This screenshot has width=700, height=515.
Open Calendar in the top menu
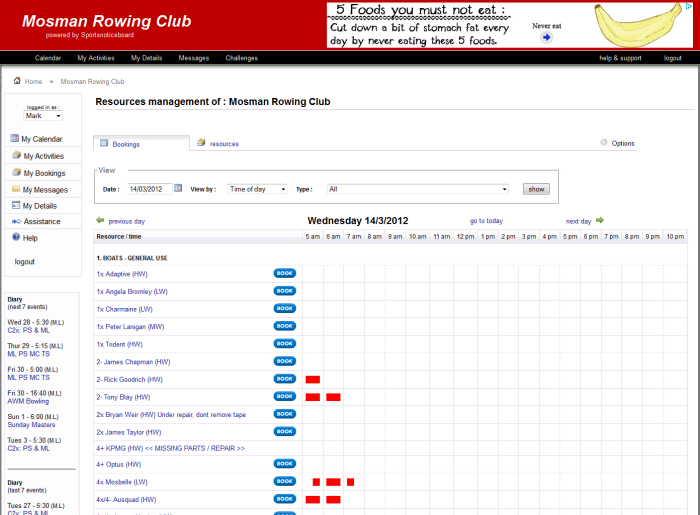(x=48, y=58)
